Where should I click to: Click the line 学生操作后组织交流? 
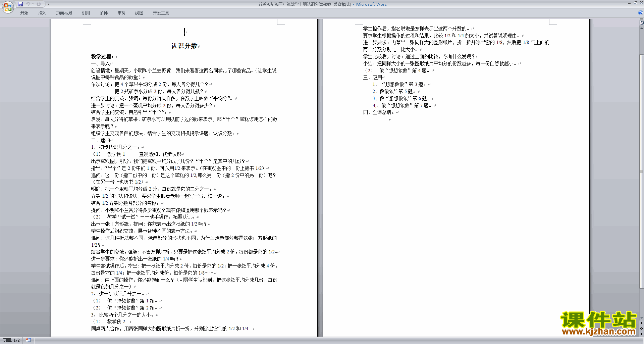(x=143, y=231)
